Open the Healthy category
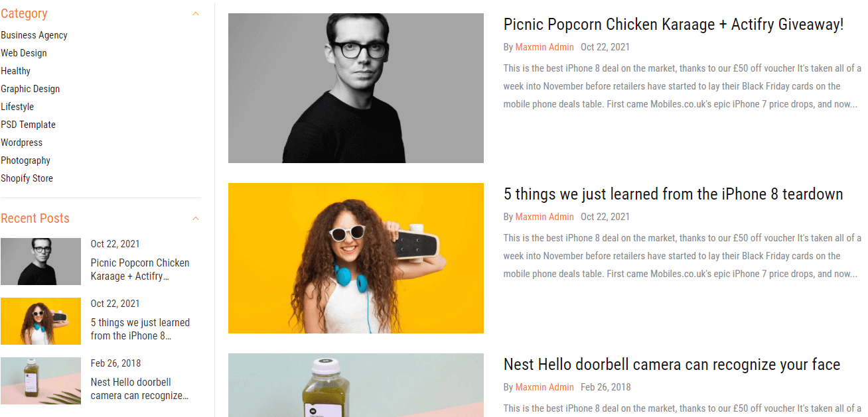 click(16, 71)
